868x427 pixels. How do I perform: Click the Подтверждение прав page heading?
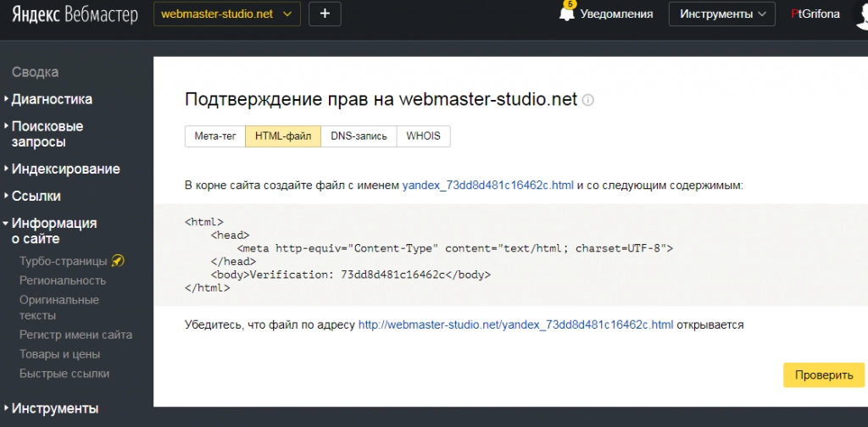point(381,100)
